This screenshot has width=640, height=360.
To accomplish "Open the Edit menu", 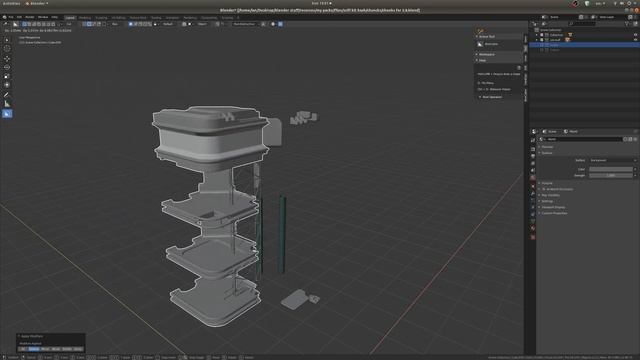I will tap(19, 17).
